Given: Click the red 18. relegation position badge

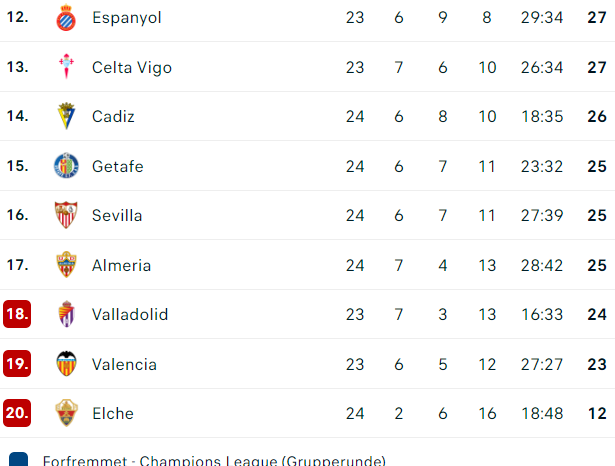Looking at the screenshot, I should tap(17, 314).
